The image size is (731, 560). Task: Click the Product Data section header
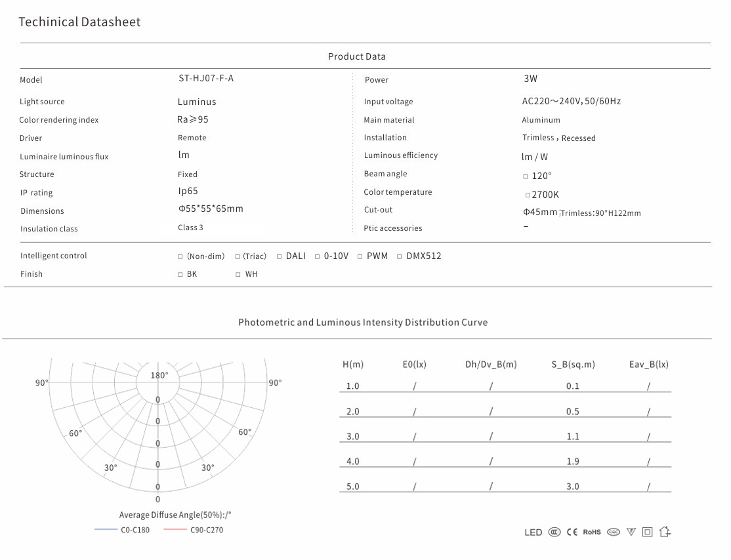tap(357, 56)
